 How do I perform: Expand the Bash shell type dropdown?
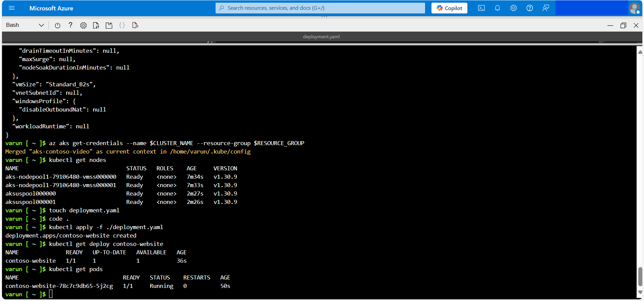[25, 25]
